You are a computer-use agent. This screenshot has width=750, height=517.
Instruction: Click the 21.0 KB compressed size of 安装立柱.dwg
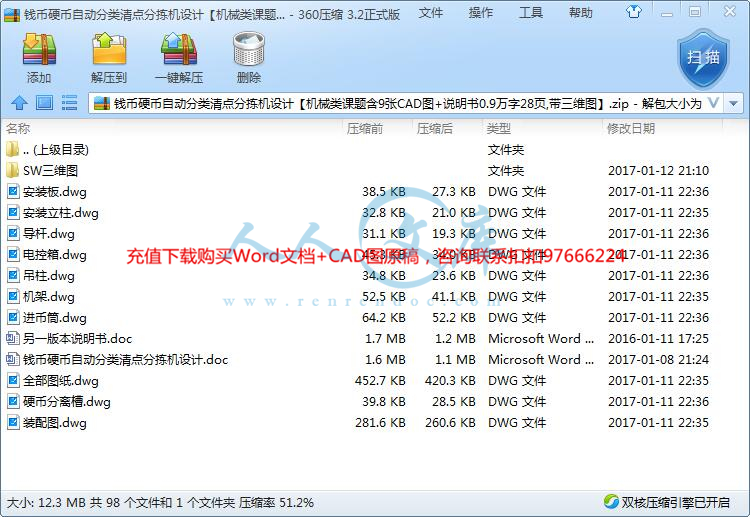point(453,212)
